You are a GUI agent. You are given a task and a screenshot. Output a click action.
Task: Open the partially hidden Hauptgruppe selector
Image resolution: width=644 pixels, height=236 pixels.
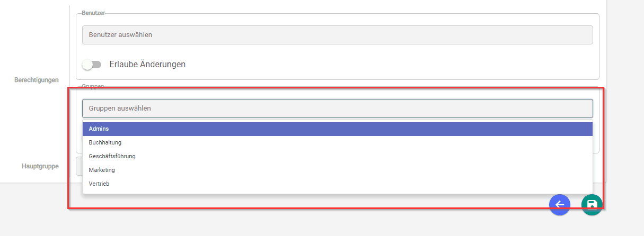(79, 166)
